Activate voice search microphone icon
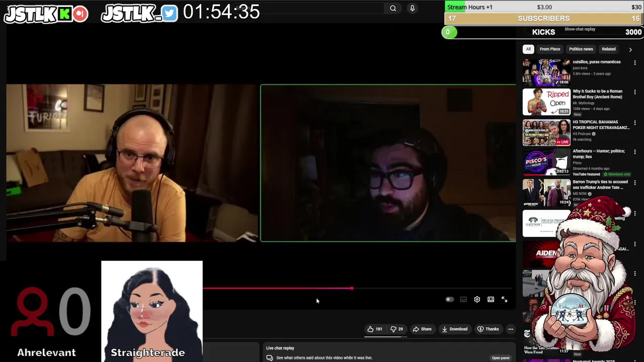Screen dimensions: 644x362 [412, 8]
